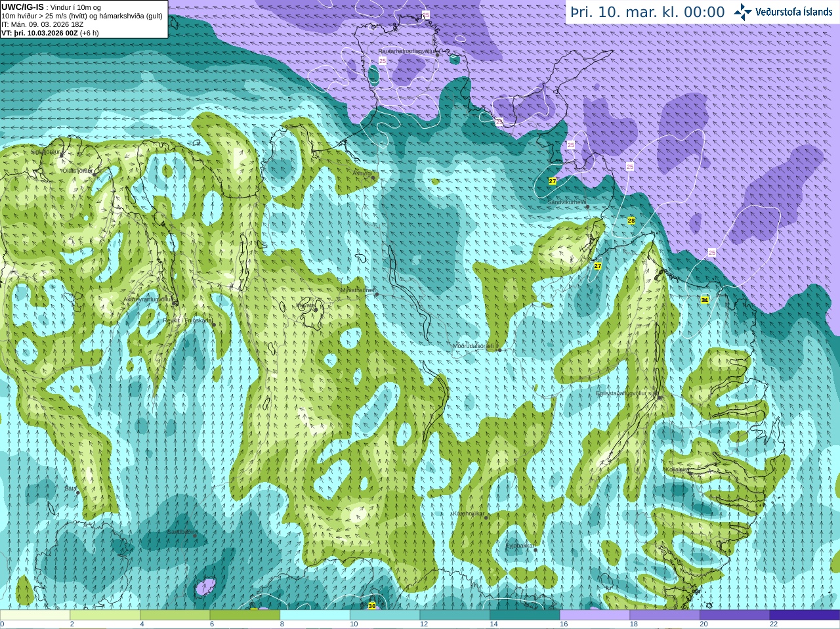Pick the 12–14 teal legend swatch

click(455, 615)
